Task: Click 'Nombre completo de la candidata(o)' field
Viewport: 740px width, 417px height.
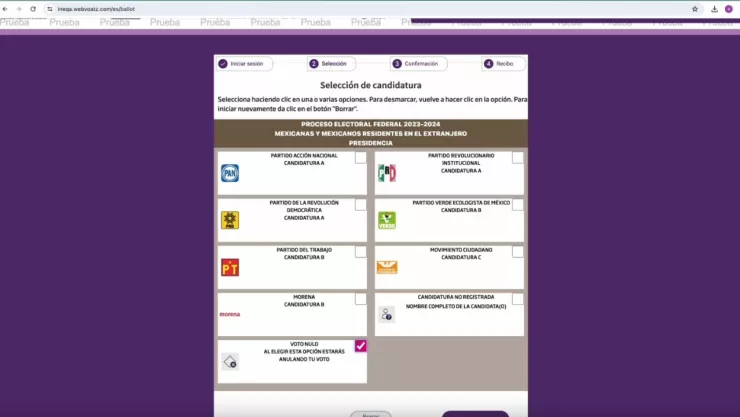Action: click(456, 307)
